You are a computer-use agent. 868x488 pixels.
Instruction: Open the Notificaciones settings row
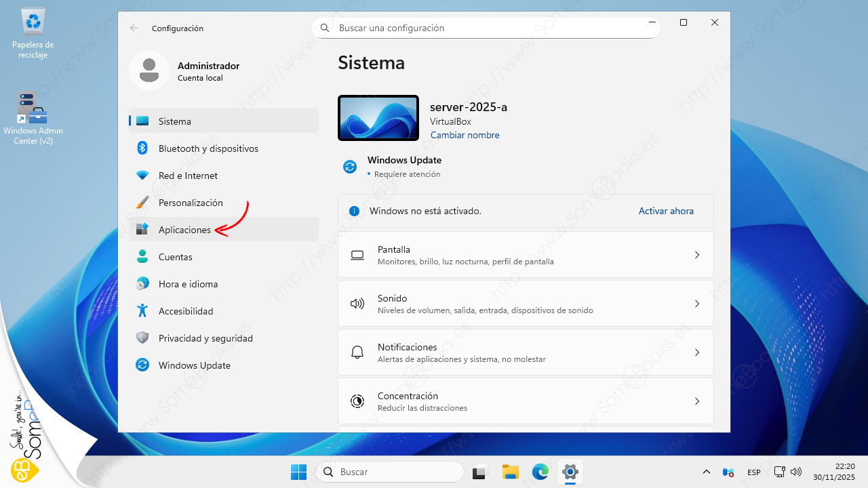(x=525, y=352)
